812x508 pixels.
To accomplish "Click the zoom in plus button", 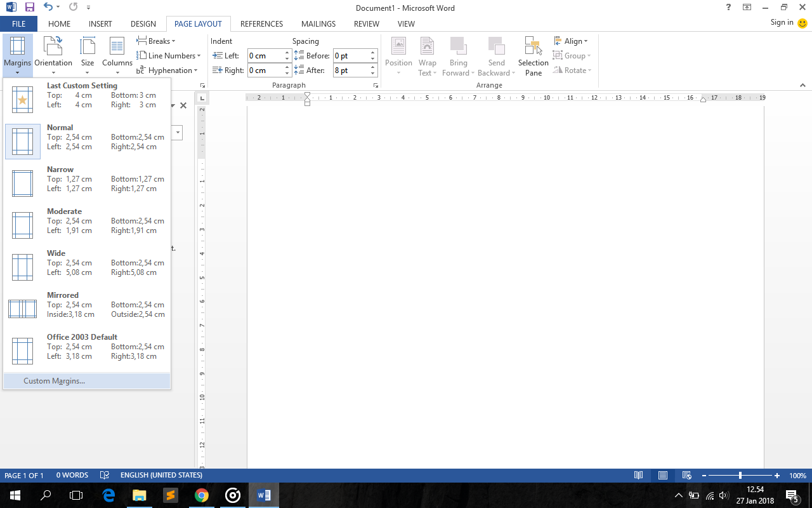I will [x=777, y=476].
